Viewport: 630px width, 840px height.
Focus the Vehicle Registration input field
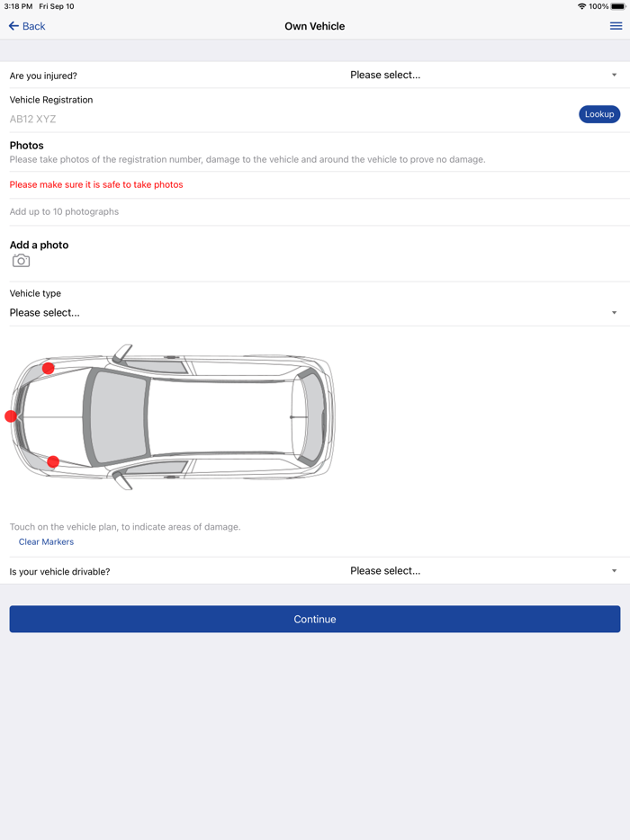pyautogui.click(x=288, y=119)
